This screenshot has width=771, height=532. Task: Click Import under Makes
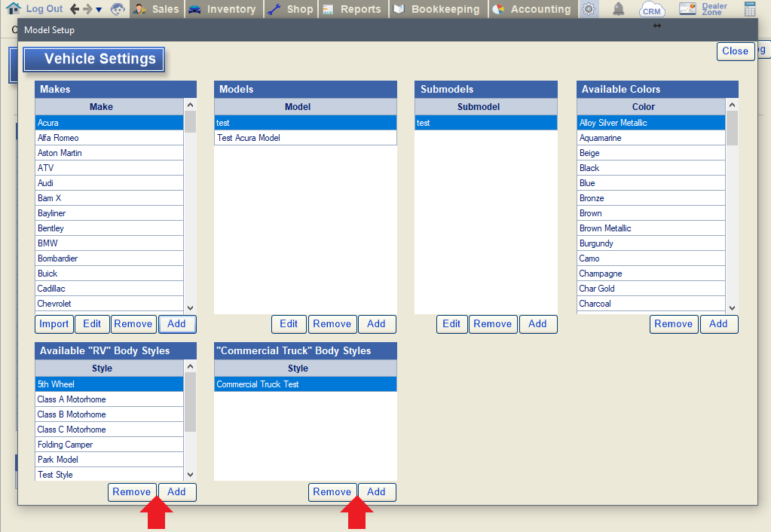(x=54, y=324)
